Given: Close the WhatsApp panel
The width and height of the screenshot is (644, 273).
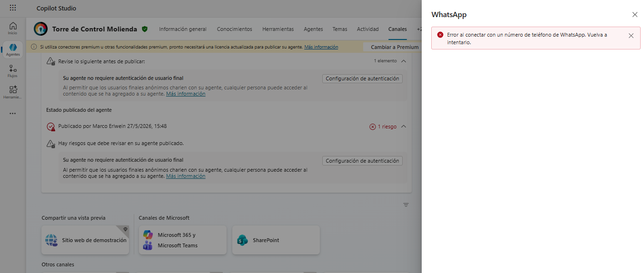Looking at the screenshot, I should click(634, 15).
